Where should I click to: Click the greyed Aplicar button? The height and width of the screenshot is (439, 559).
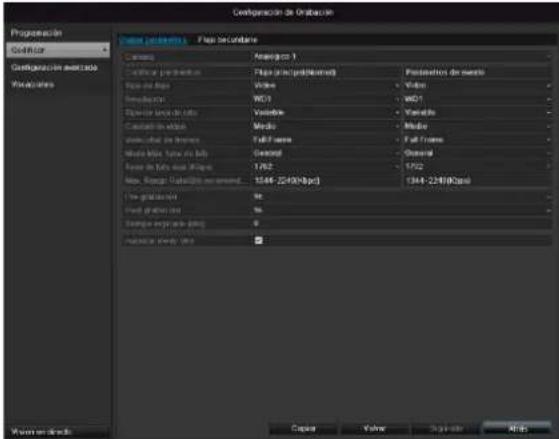point(446,428)
